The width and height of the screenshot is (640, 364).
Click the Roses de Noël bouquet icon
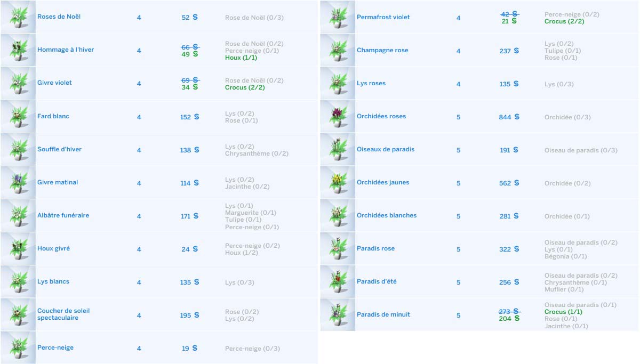18,17
